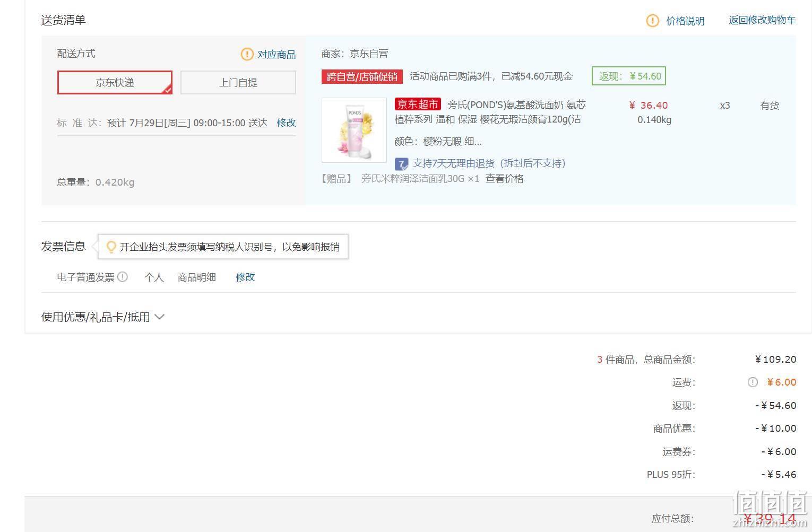Click the 京东超市 red tag
Screen dimensions: 812x532
point(418,104)
